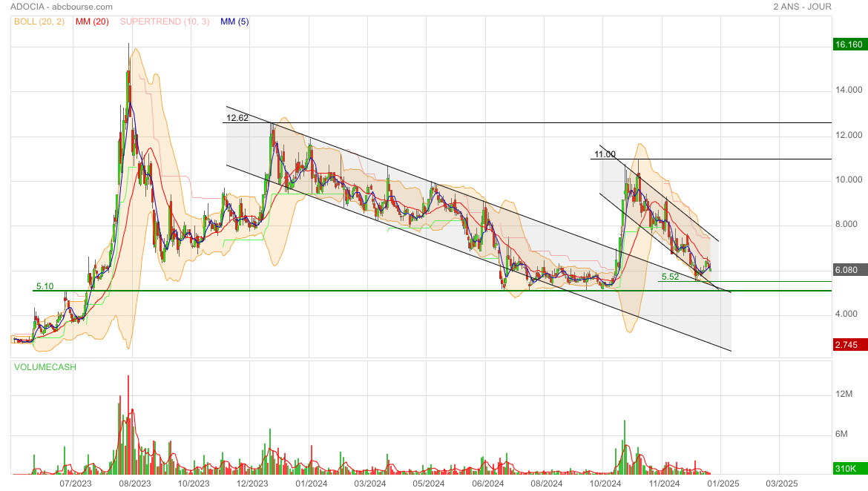
Task: Click the 07/2023 date axis label
Action: (x=75, y=484)
